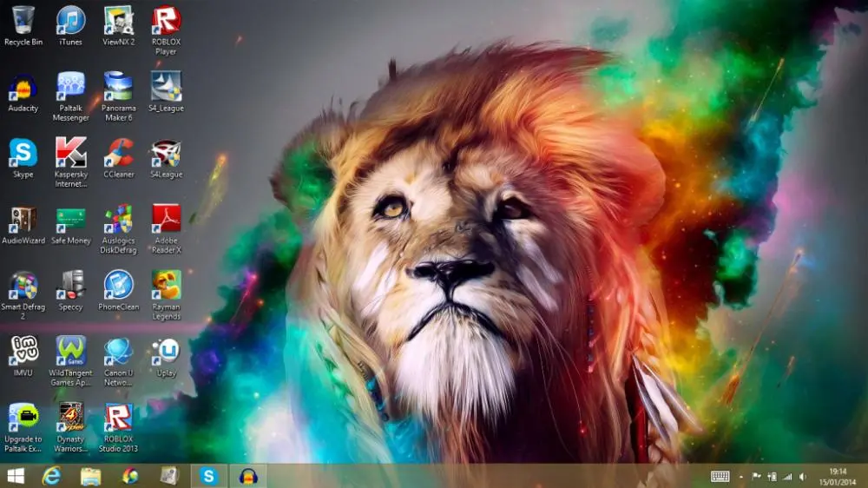868x488 pixels.
Task: Show hidden system tray icons
Action: pyautogui.click(x=741, y=477)
